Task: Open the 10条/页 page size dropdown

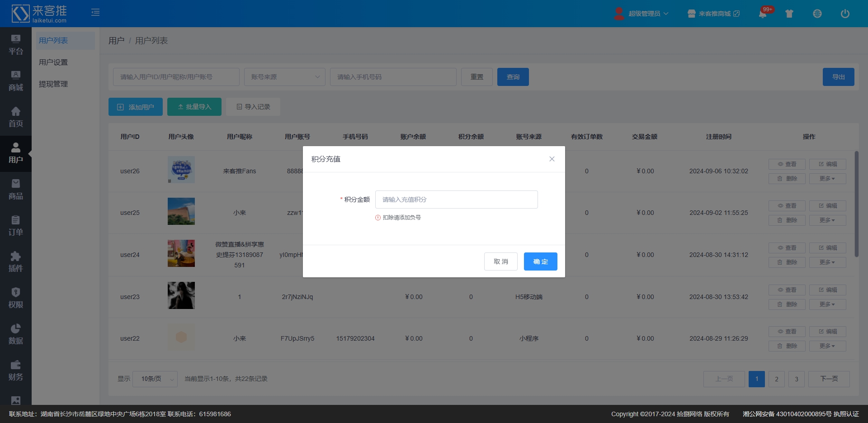Action: coord(155,379)
